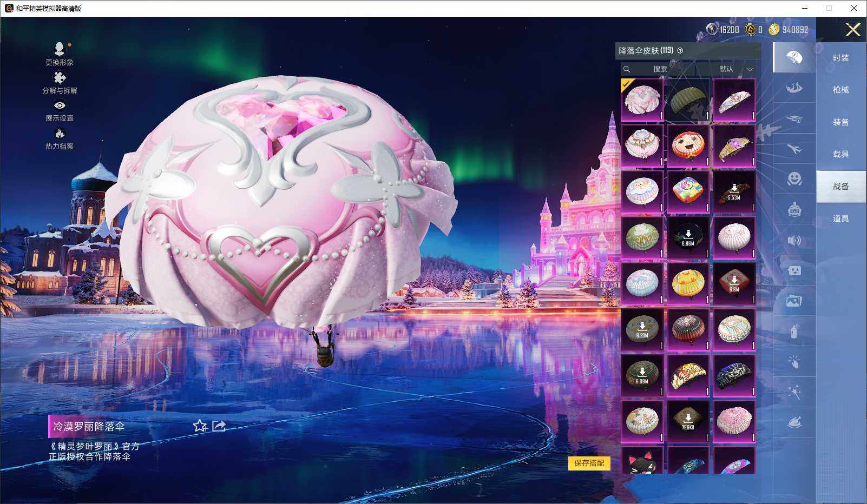Screen dimensions: 867x504
Task: Open 分解与拆解 from the left menu
Action: tap(60, 82)
